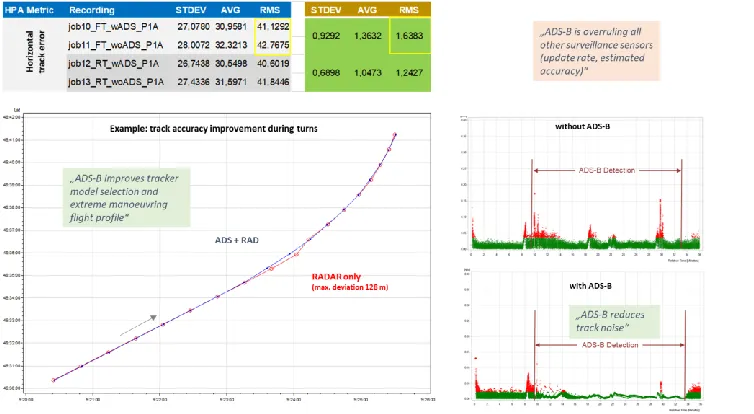Click the "ADS + RAD" curve label
Viewport: 754px width, 414px height.
pyautogui.click(x=237, y=240)
